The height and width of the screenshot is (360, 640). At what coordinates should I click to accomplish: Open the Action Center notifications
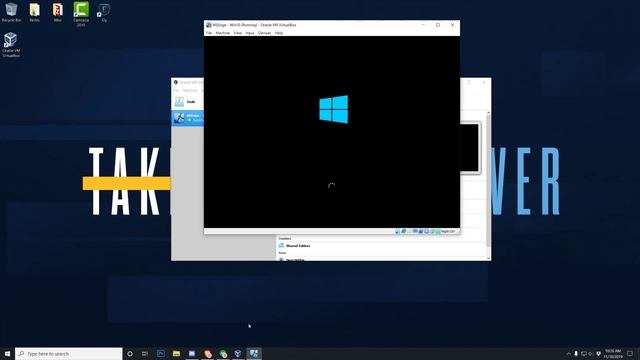pos(630,353)
